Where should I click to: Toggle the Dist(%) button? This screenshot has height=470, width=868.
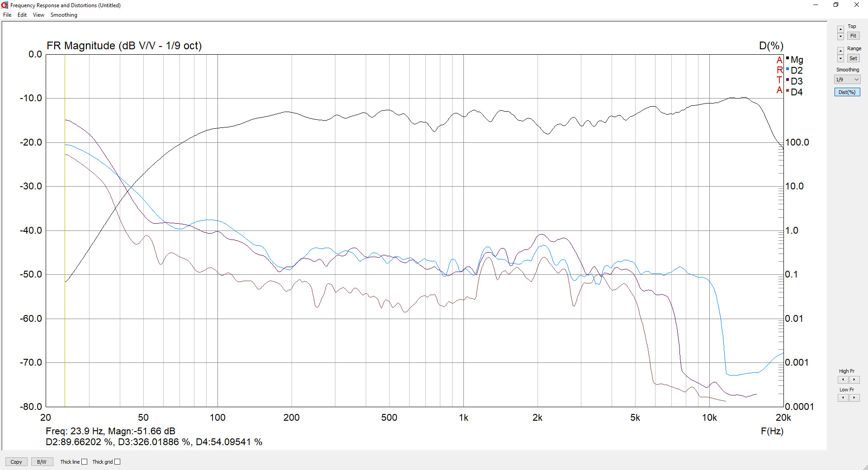[847, 92]
